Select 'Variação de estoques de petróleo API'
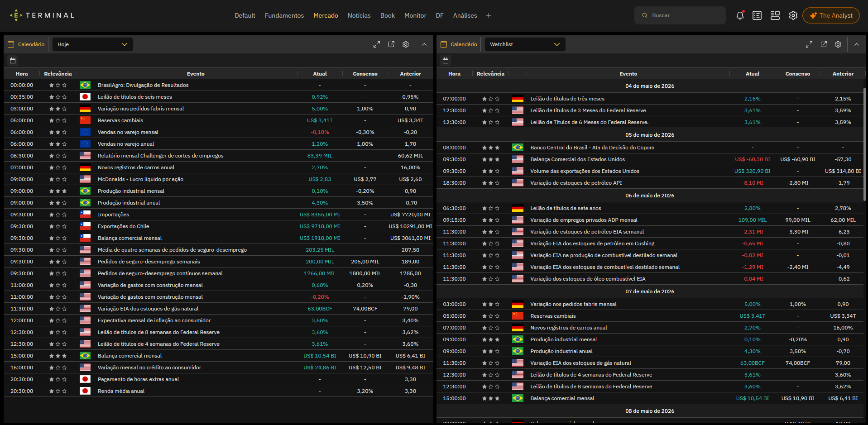The image size is (868, 425). click(x=576, y=183)
